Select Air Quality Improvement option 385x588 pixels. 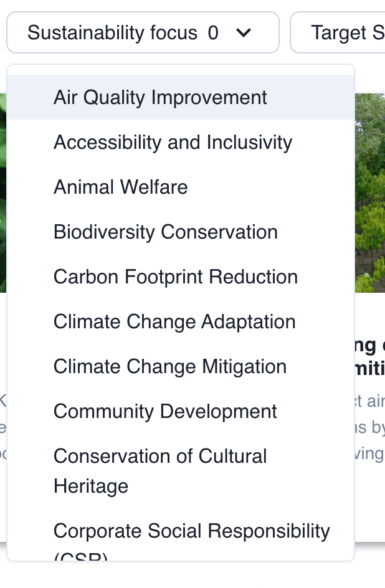tap(181, 97)
